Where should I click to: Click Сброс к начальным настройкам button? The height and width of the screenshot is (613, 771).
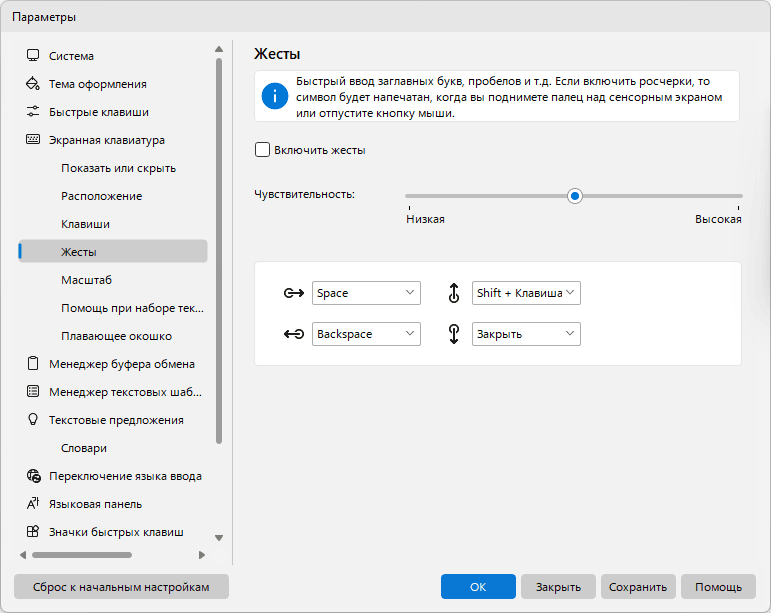[121, 586]
